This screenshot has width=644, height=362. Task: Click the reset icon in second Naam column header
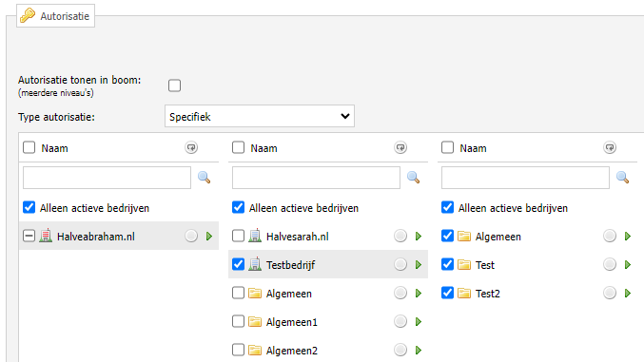400,147
